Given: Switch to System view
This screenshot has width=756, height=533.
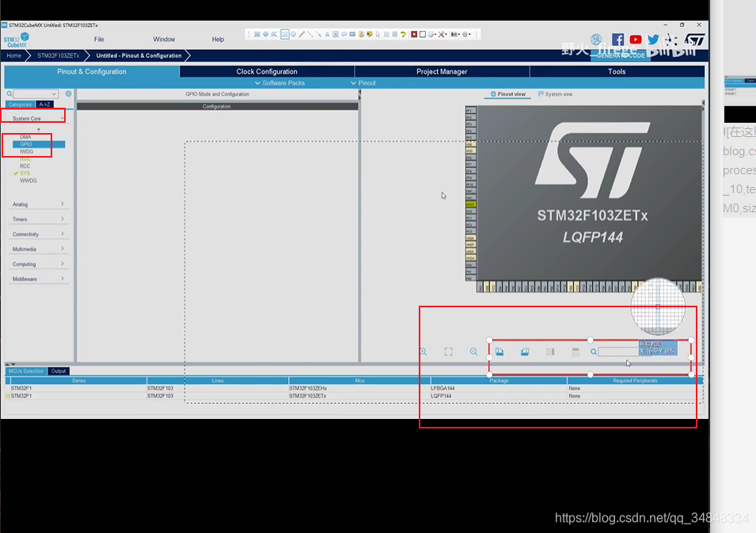Looking at the screenshot, I should tap(556, 94).
